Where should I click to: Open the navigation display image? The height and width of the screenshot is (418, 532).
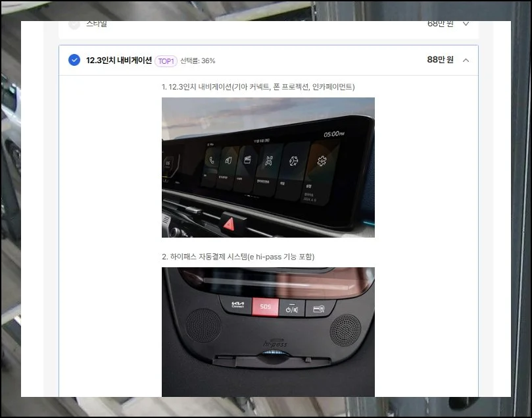click(x=268, y=167)
